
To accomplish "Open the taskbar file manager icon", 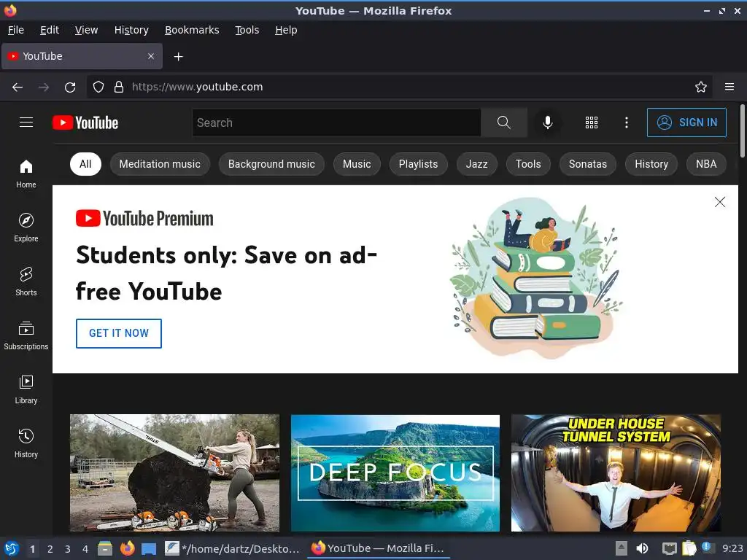I will (105, 548).
